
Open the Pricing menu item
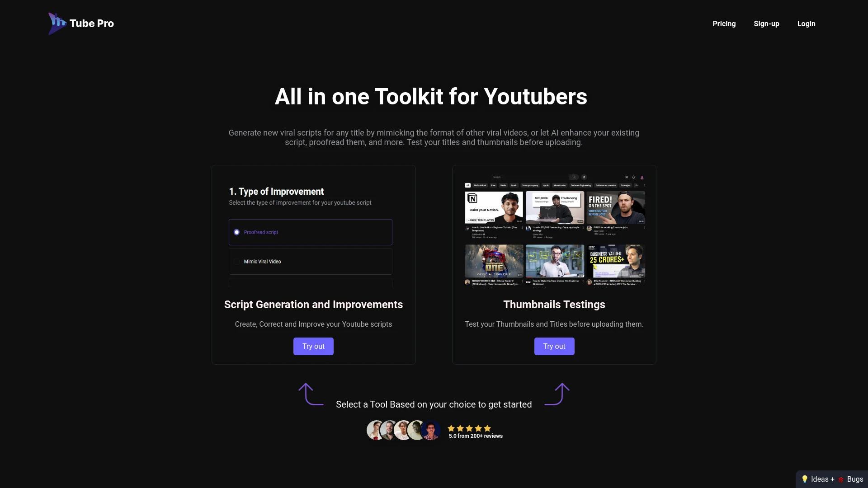pos(724,23)
